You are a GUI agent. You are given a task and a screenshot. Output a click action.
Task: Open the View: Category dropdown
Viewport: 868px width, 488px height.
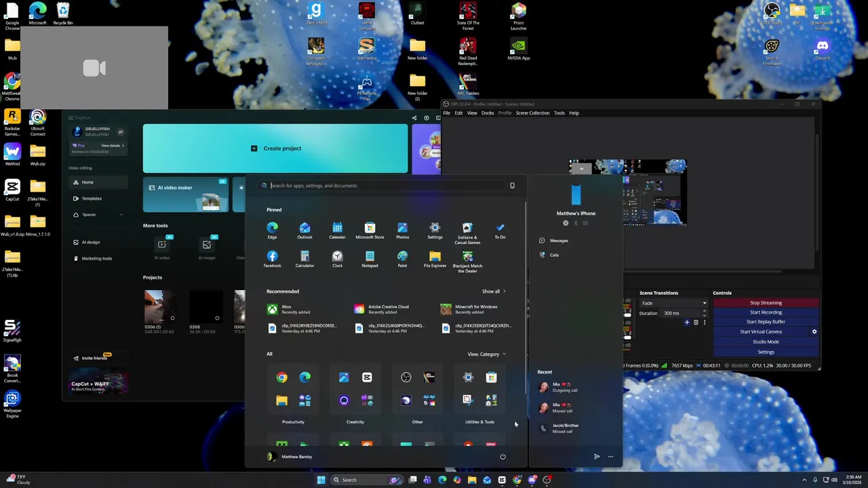tap(486, 354)
